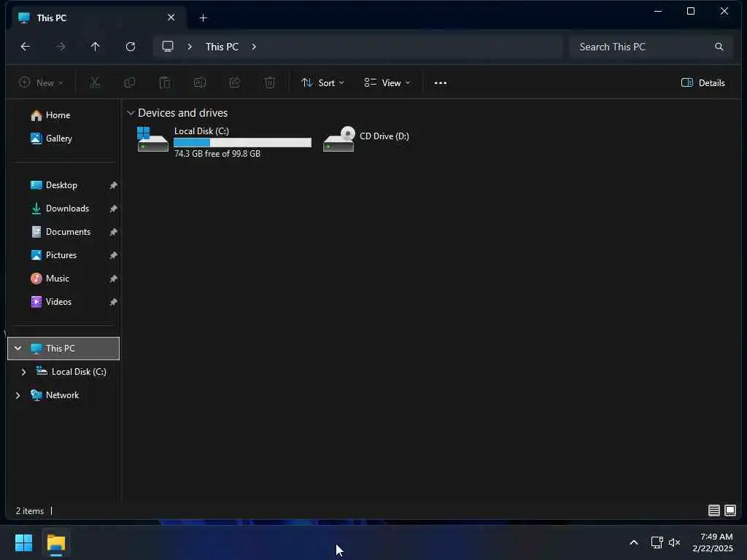Screen dimensions: 747x560
Task: Open the View dropdown
Action: coord(387,83)
